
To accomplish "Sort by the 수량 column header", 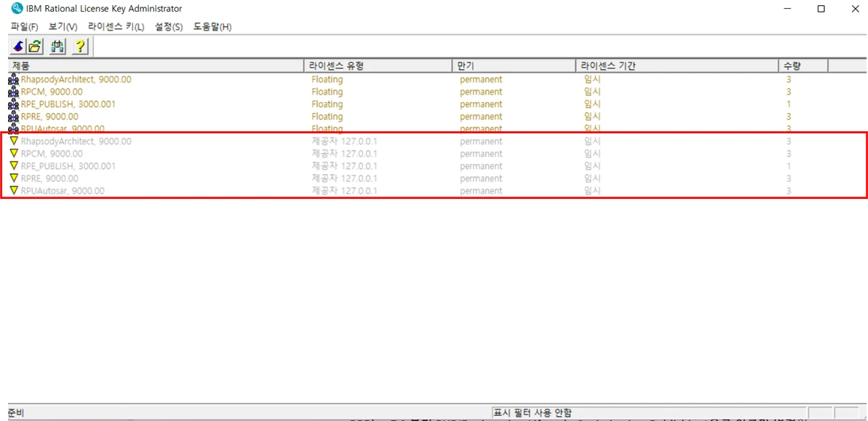I will click(x=803, y=66).
